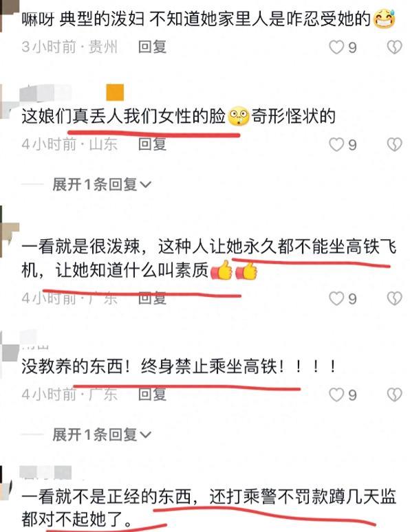Select comment text 嘛呀 典型的泼妇

coord(83,19)
